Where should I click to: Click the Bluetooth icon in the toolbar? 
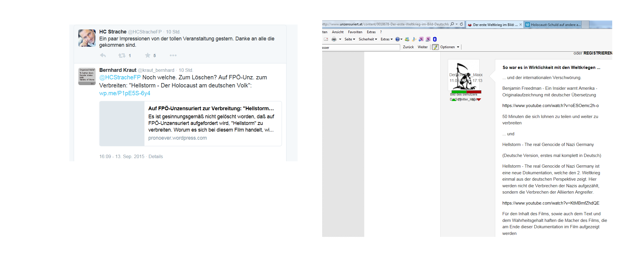[x=435, y=39]
